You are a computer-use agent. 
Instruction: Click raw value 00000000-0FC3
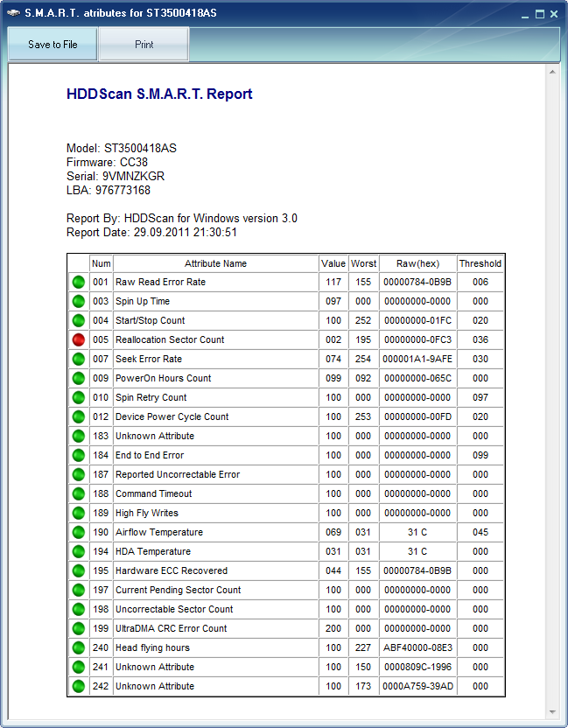(x=417, y=339)
